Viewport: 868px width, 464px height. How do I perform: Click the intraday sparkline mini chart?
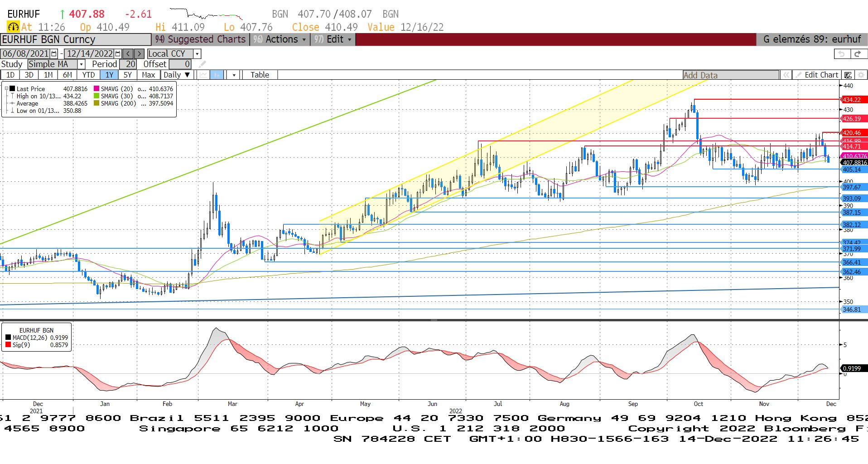(x=206, y=14)
